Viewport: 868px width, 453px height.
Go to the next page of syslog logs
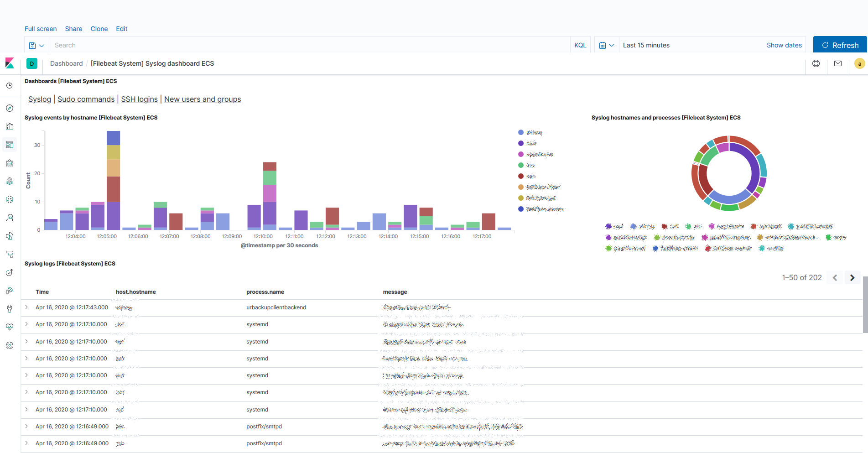(x=852, y=277)
